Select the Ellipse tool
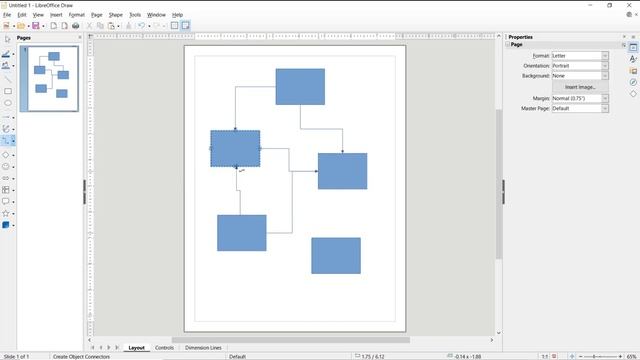 pyautogui.click(x=7, y=103)
